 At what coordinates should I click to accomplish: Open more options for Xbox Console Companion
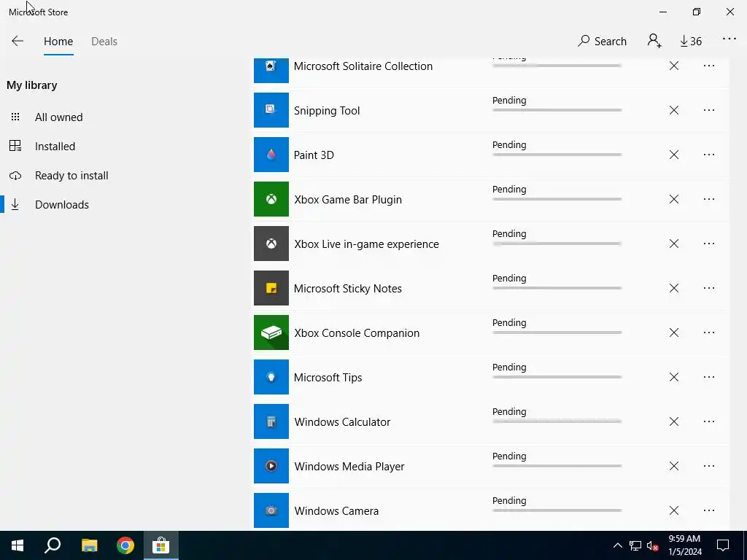(x=709, y=332)
